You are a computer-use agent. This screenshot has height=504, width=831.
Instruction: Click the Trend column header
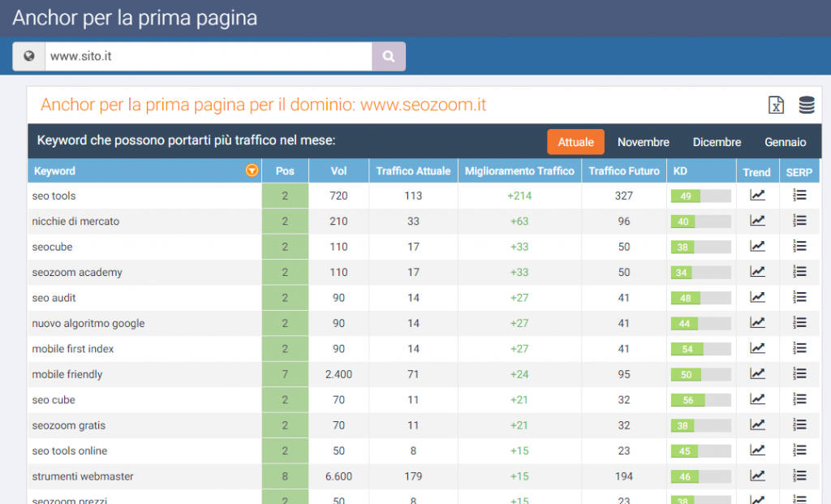tap(757, 172)
